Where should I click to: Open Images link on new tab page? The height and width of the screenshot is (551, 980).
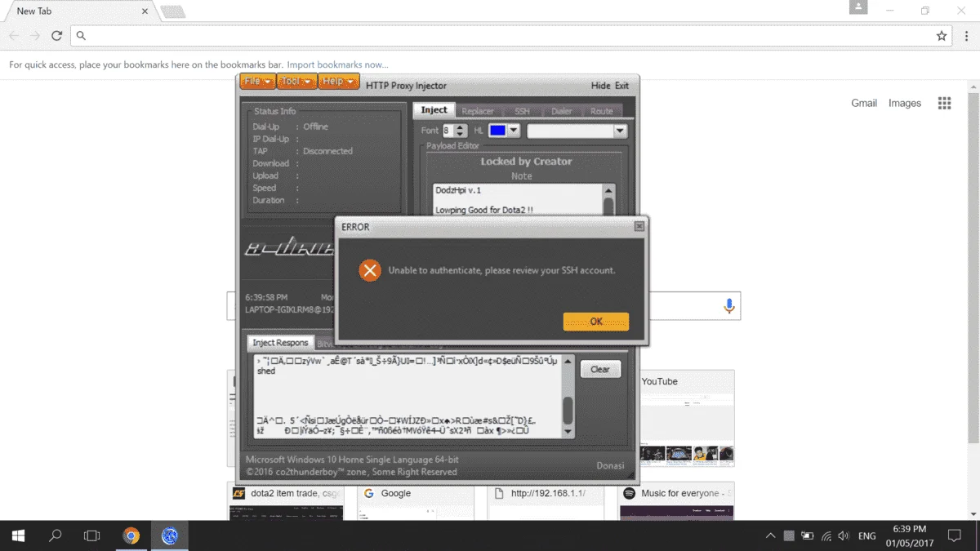point(905,103)
